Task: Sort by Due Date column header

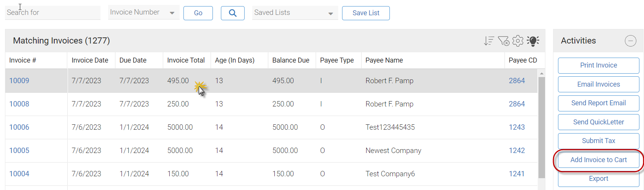Action: click(x=133, y=60)
